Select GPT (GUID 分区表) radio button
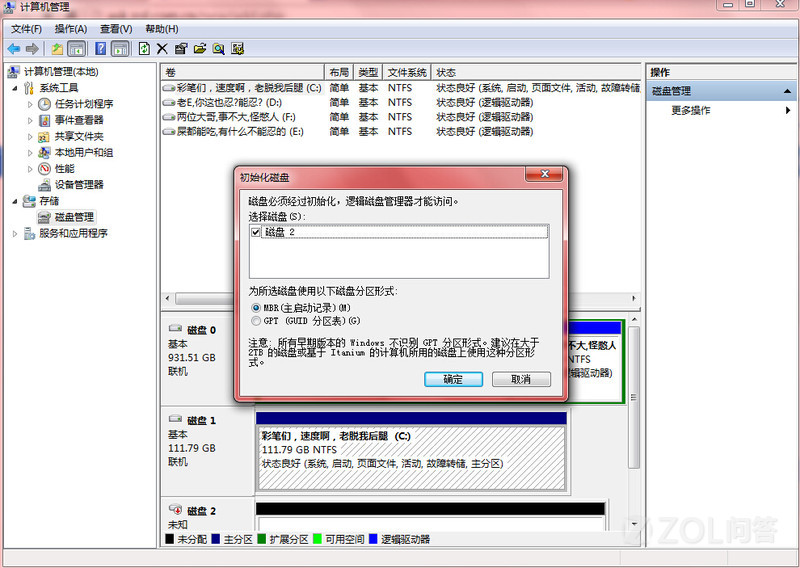Image resolution: width=800 pixels, height=568 pixels. (x=256, y=321)
